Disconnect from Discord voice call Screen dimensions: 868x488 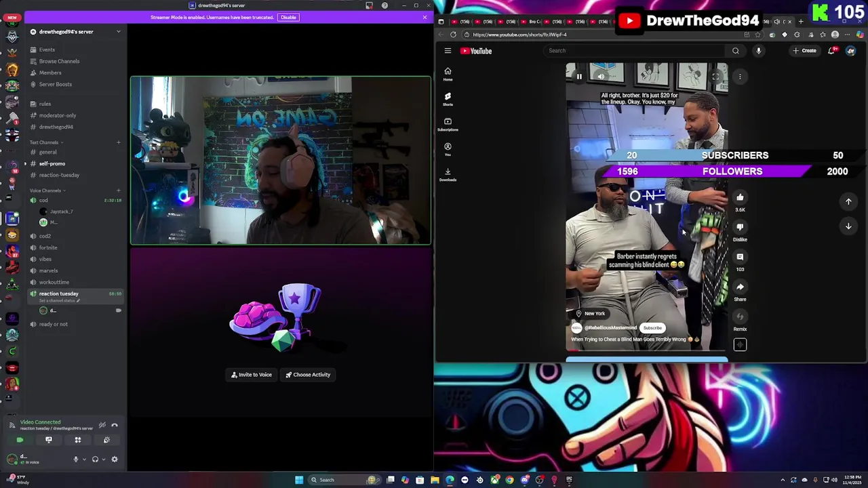pos(114,425)
